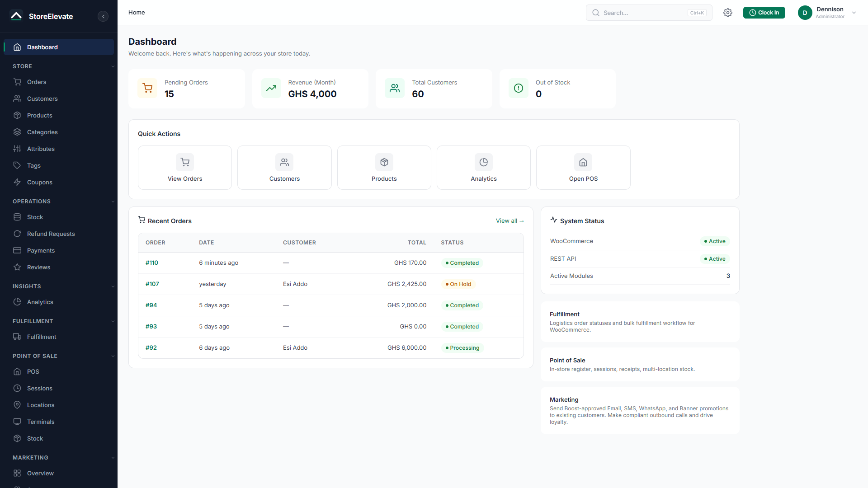Open the Dennison user menu dropdown arrow

(854, 13)
